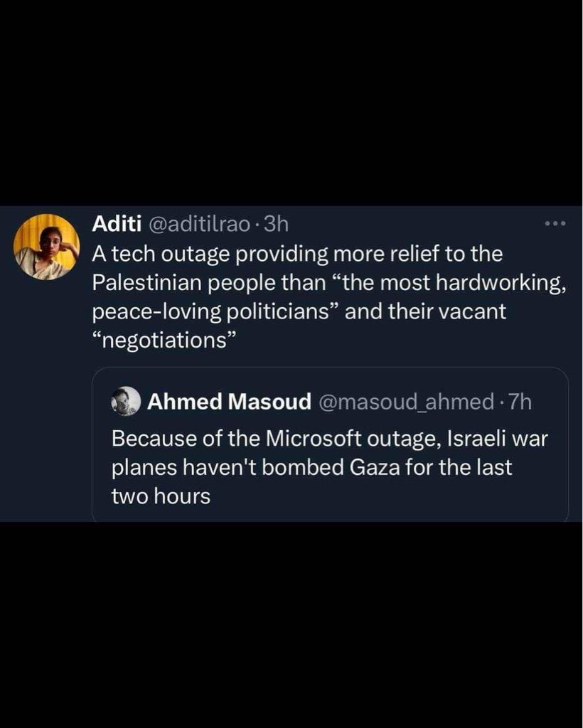Open Ahmed Masoud's small avatar

click(126, 402)
